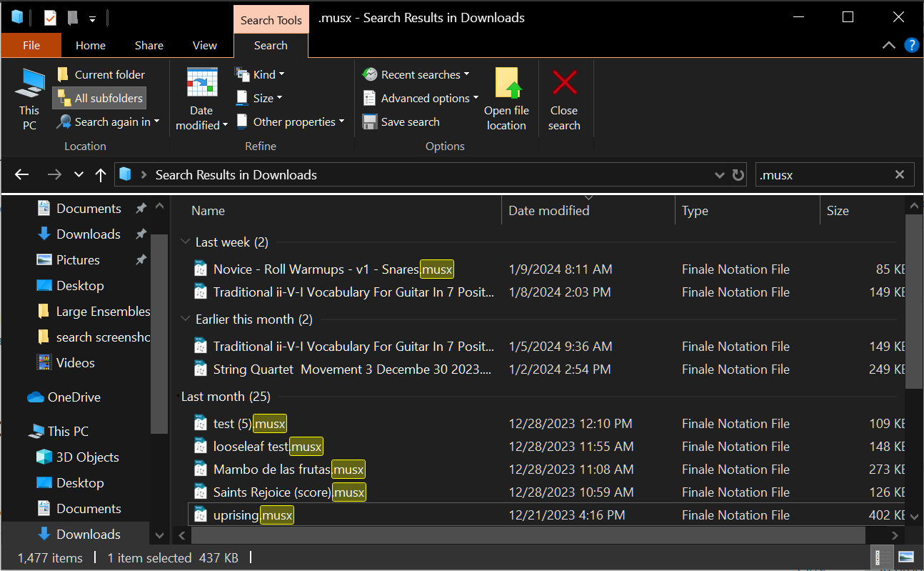Open Help with the question mark icon
This screenshot has width=924, height=571.
[x=912, y=45]
